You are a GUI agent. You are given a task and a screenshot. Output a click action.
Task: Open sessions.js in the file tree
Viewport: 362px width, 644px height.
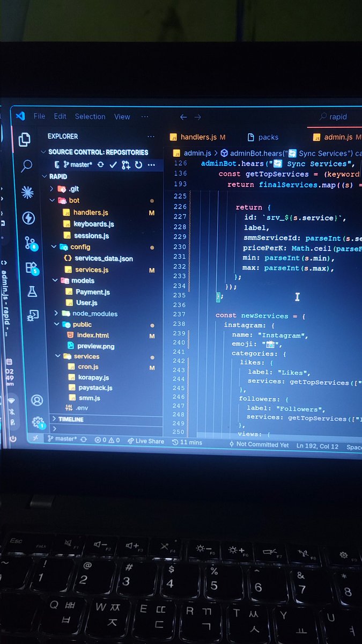pyautogui.click(x=91, y=236)
